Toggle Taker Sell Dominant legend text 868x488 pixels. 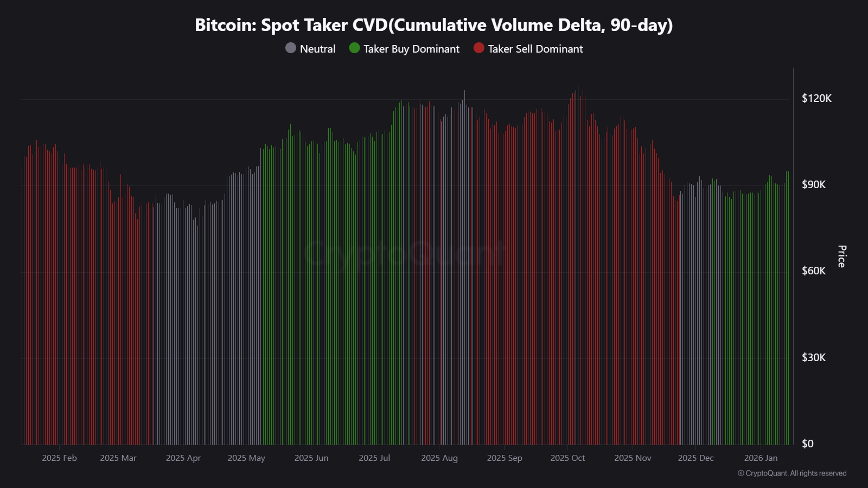point(535,49)
